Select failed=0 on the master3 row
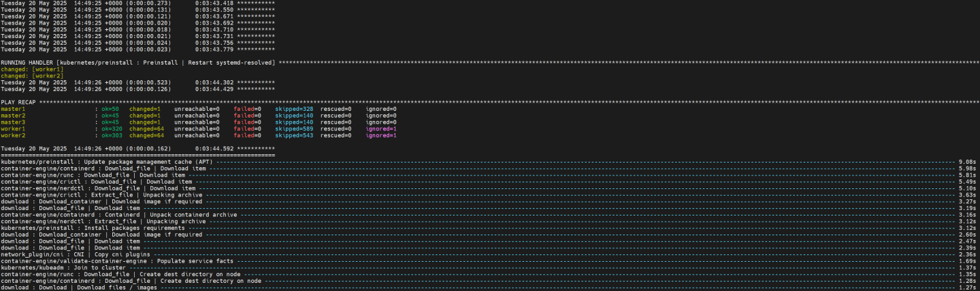 click(247, 122)
